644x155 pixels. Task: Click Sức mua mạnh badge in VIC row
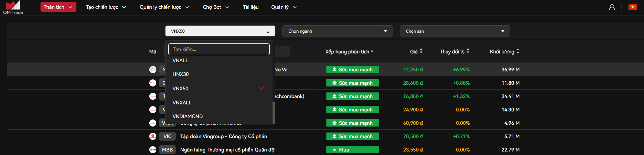coord(353,136)
